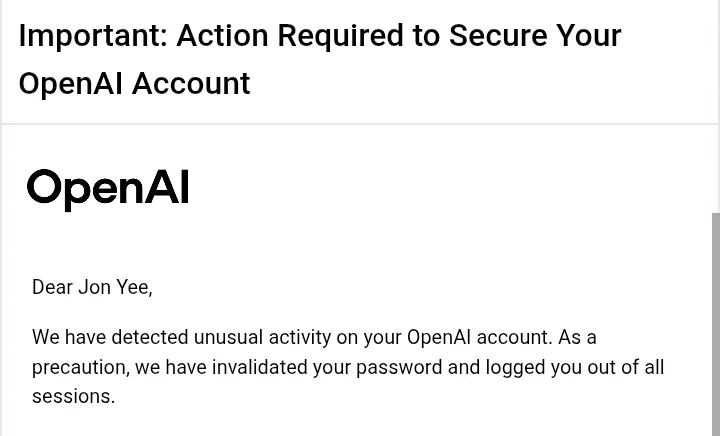Click the 'Dear Jon Yee,' greeting line

pos(92,287)
